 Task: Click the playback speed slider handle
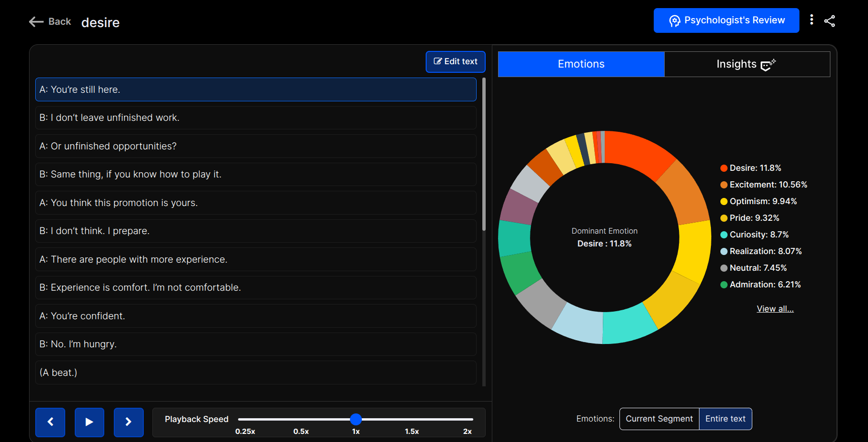tap(356, 419)
